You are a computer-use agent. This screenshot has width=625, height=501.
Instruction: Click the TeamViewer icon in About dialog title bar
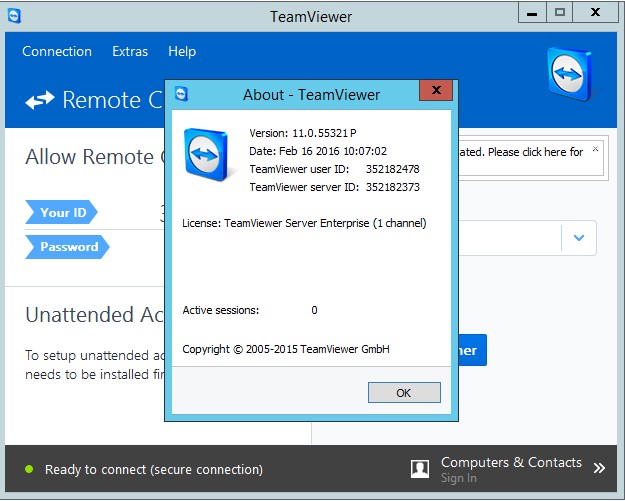pos(181,94)
